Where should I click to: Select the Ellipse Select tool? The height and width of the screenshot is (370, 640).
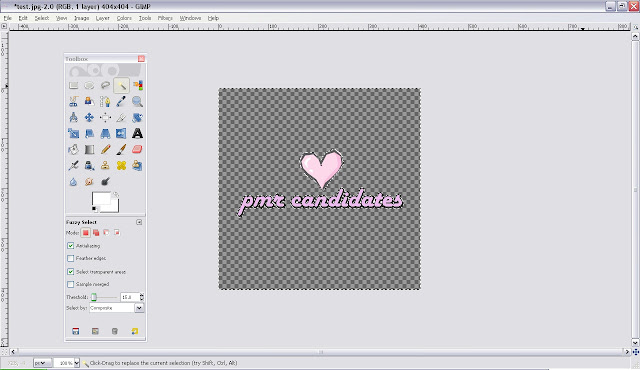(x=89, y=85)
